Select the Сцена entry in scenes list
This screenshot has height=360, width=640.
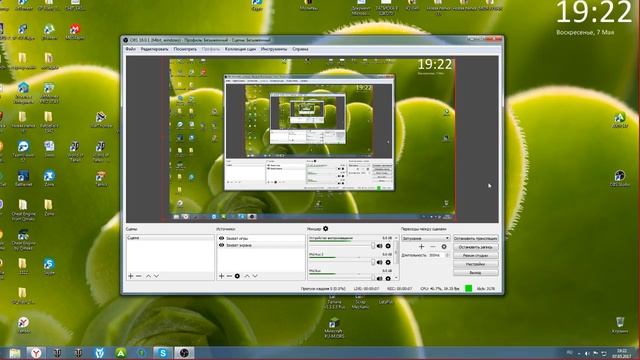point(170,238)
